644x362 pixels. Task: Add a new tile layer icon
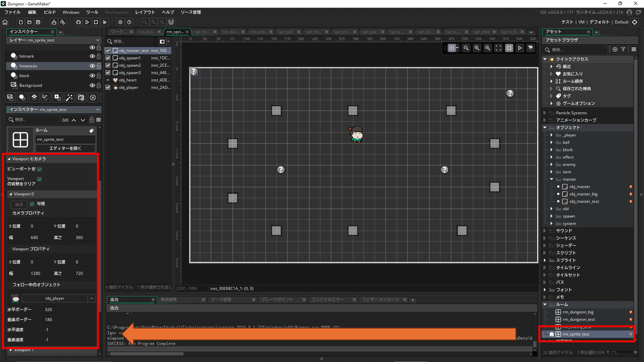34,97
